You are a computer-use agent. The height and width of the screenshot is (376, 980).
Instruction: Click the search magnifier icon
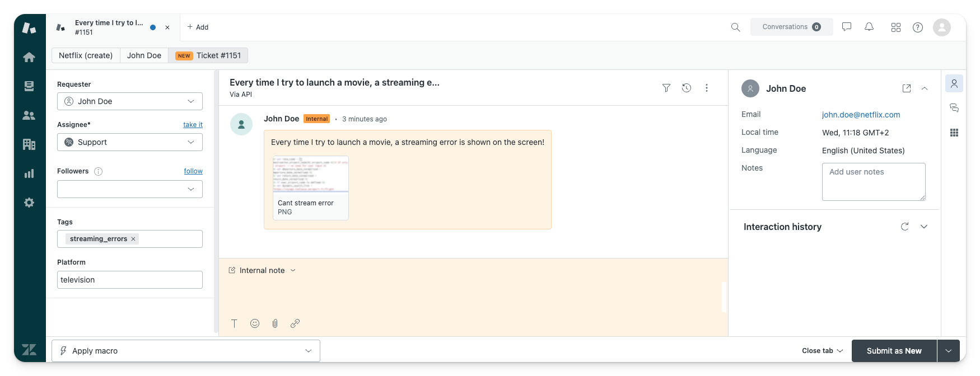(735, 27)
